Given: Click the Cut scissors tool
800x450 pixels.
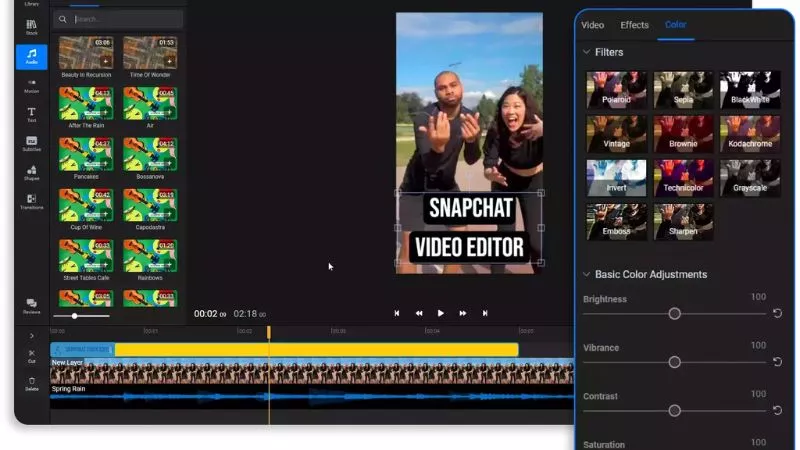Looking at the screenshot, I should point(32,356).
